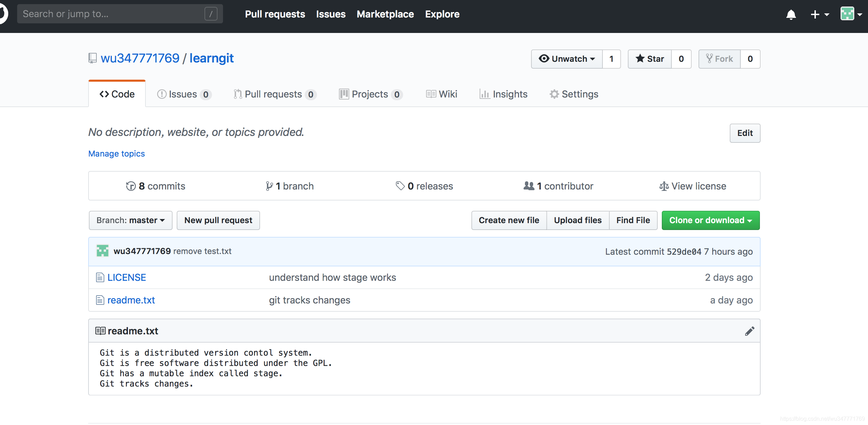Switch to the Pull requests tab
Screen dimensions: 868x425
point(275,94)
